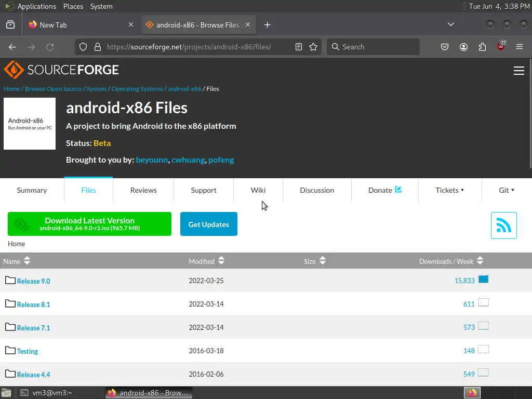Open Firefox View icon in the tab bar
Screen dimensions: 532x399
click(x=10, y=25)
